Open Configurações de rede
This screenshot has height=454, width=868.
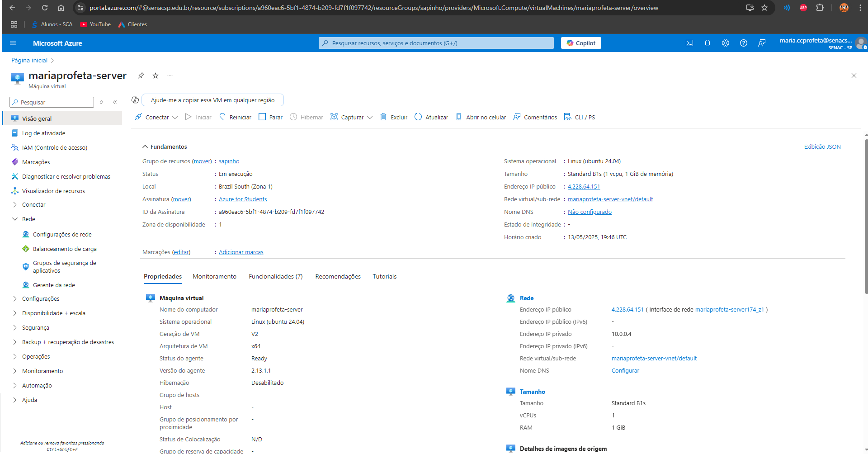pos(62,234)
